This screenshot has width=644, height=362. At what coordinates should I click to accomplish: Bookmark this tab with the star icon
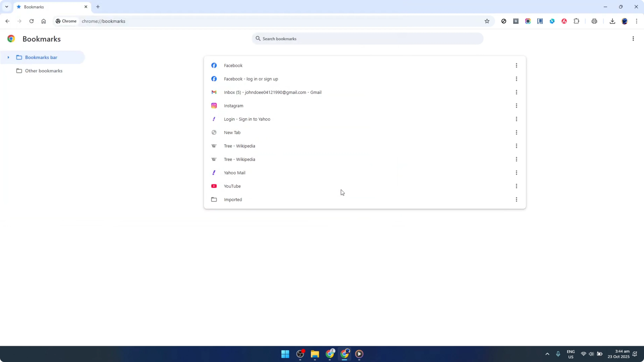[x=487, y=21]
